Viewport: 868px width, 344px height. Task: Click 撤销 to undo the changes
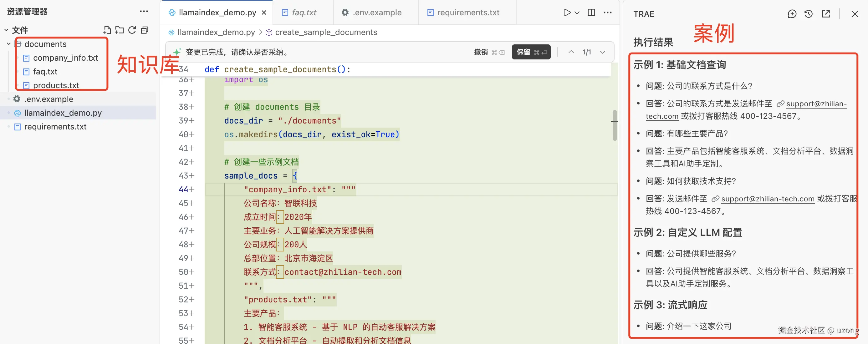click(489, 52)
